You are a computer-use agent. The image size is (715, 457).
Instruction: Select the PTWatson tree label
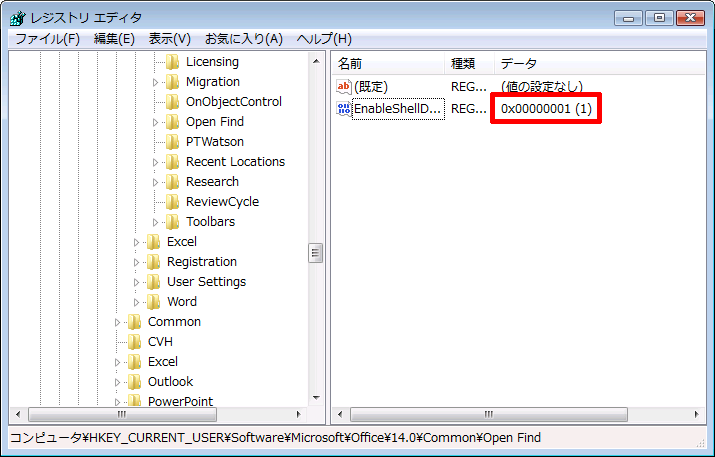click(x=215, y=142)
